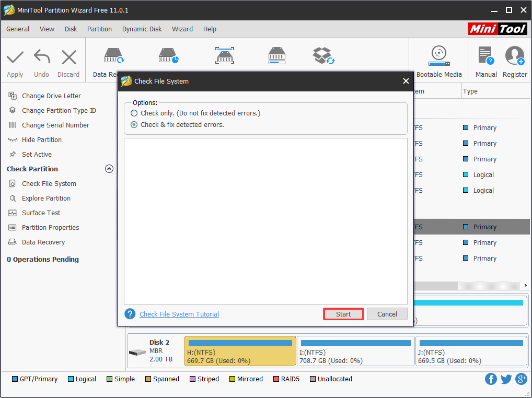Select 'Check only' radio option
Viewport: 532px width, 398px height.
134,113
